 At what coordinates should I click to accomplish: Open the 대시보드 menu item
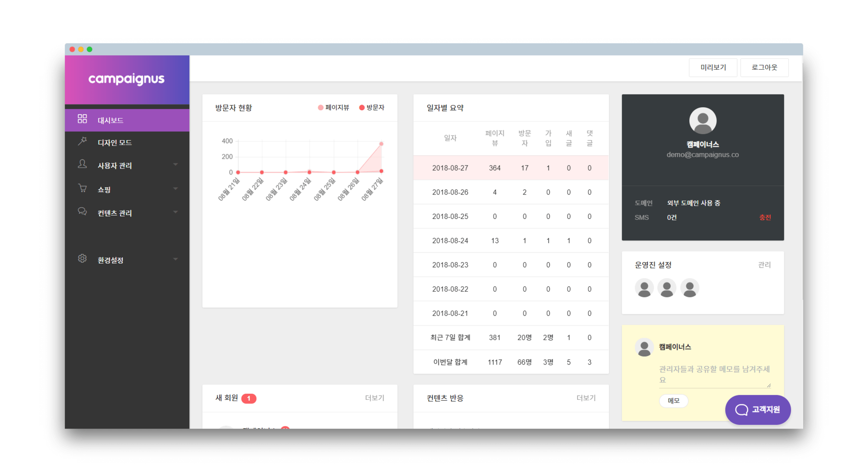[x=127, y=120]
